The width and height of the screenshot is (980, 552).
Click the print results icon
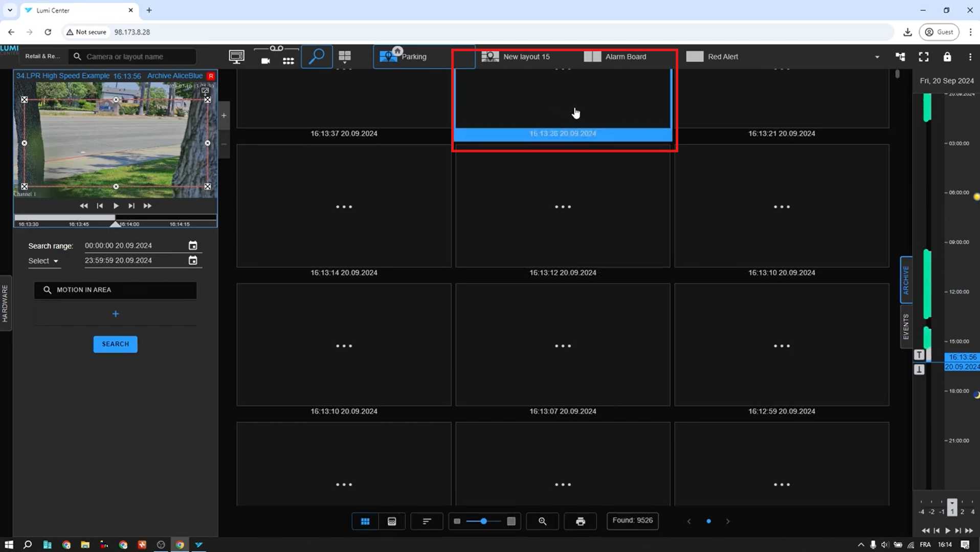(x=580, y=521)
